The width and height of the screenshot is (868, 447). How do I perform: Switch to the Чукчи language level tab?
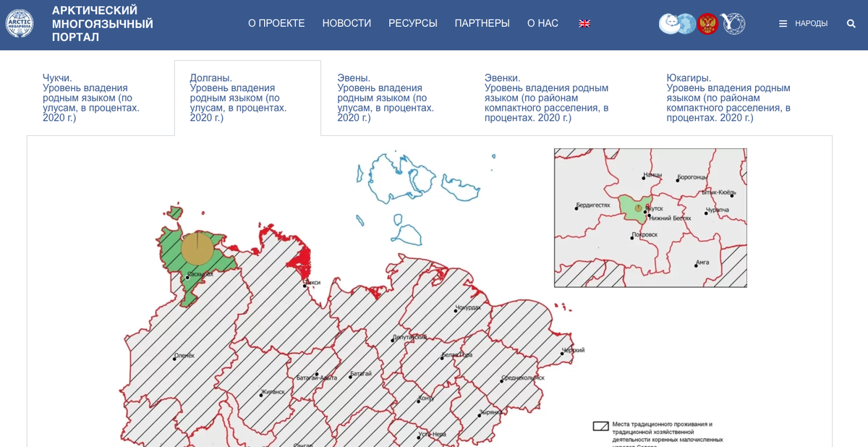[x=101, y=98]
